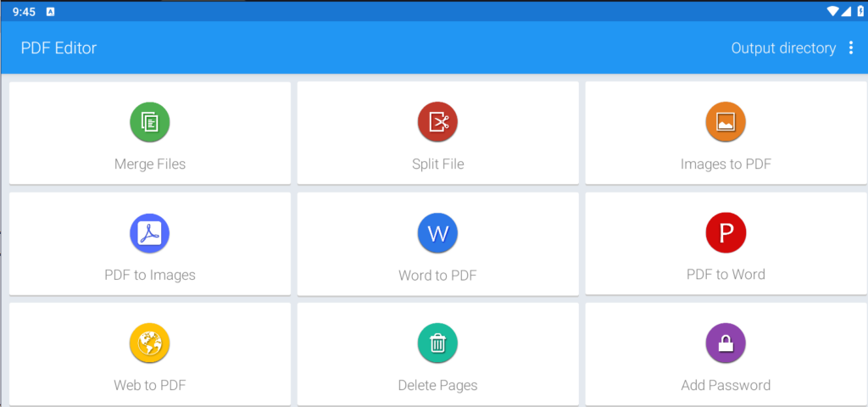Select the teal trash Delete Pages icon

pos(438,343)
